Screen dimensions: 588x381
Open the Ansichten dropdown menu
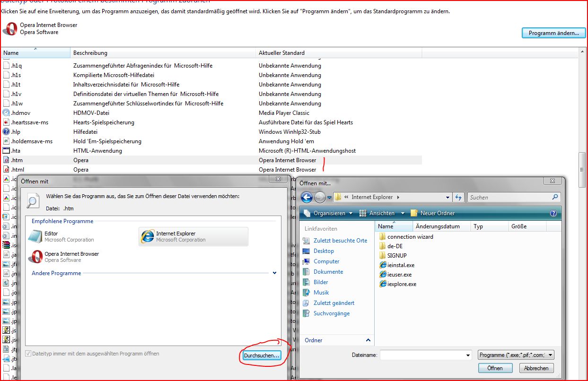(x=382, y=213)
